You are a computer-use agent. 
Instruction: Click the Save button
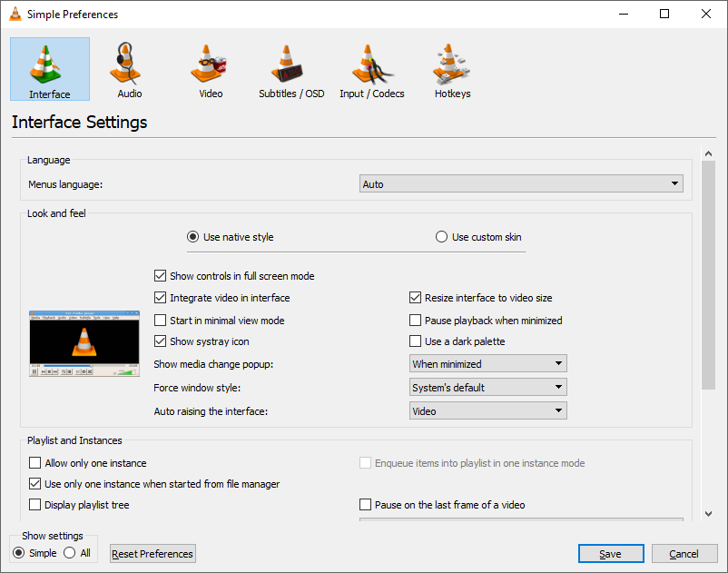(x=611, y=554)
